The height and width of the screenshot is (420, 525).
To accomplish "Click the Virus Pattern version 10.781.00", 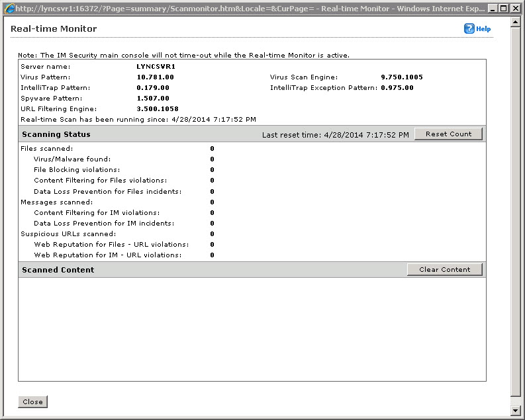I will click(155, 77).
